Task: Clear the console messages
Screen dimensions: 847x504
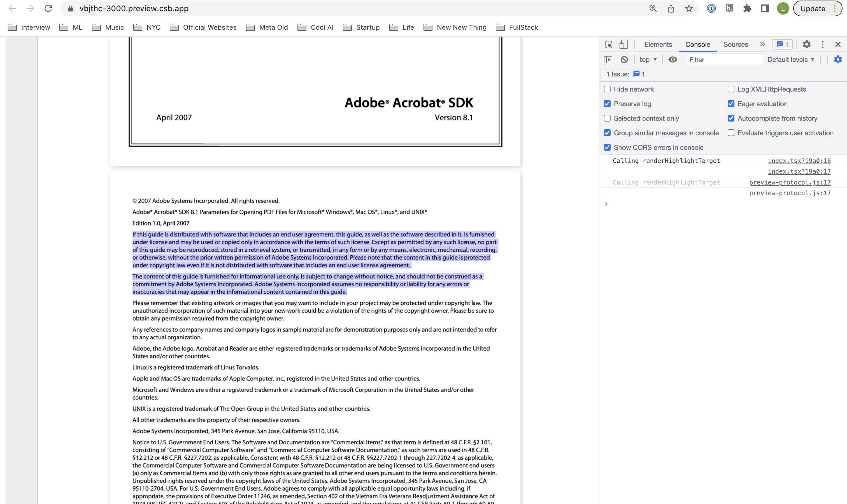Action: click(x=624, y=59)
